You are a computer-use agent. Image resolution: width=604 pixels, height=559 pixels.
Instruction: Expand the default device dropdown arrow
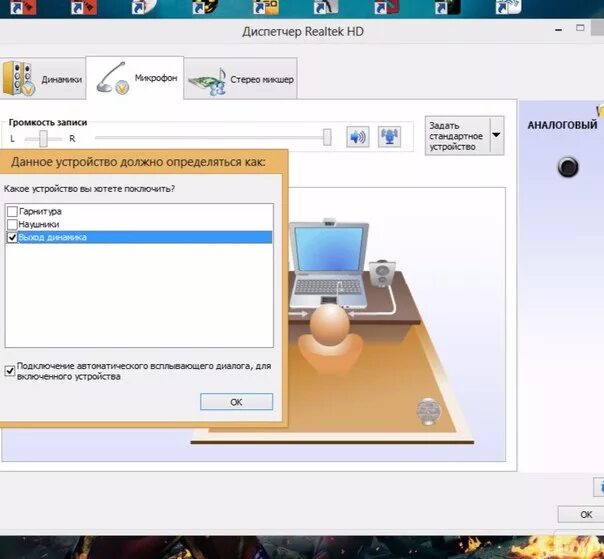tap(497, 136)
